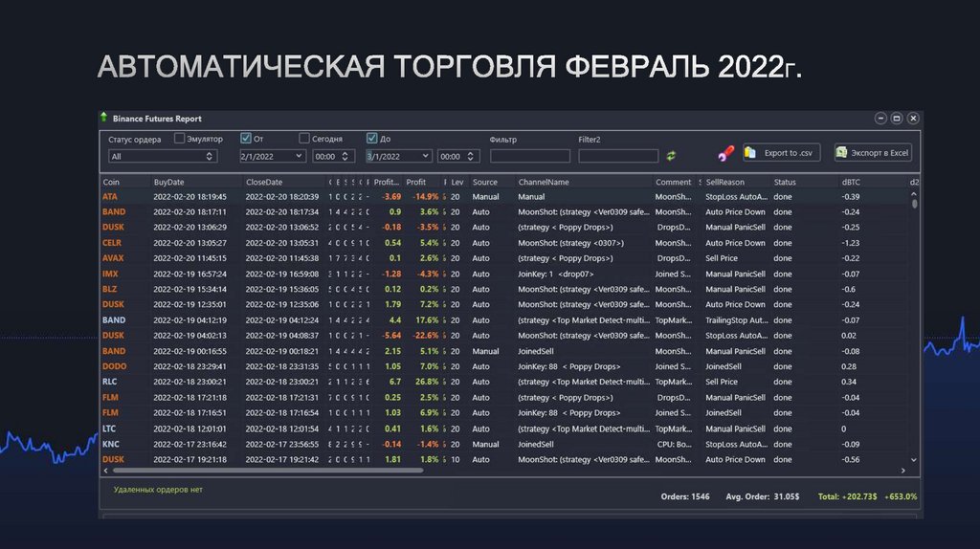
Task: Uncheck the От date checkbox
Action: [246, 138]
